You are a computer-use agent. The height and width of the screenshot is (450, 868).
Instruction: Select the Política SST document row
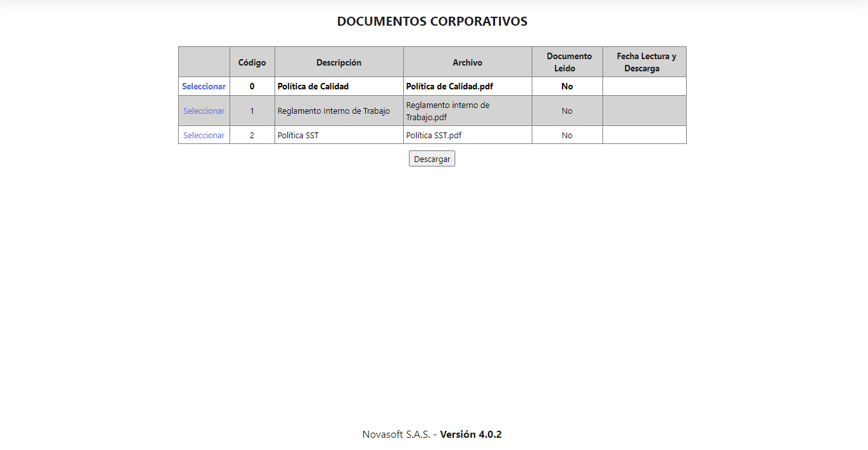tap(204, 135)
